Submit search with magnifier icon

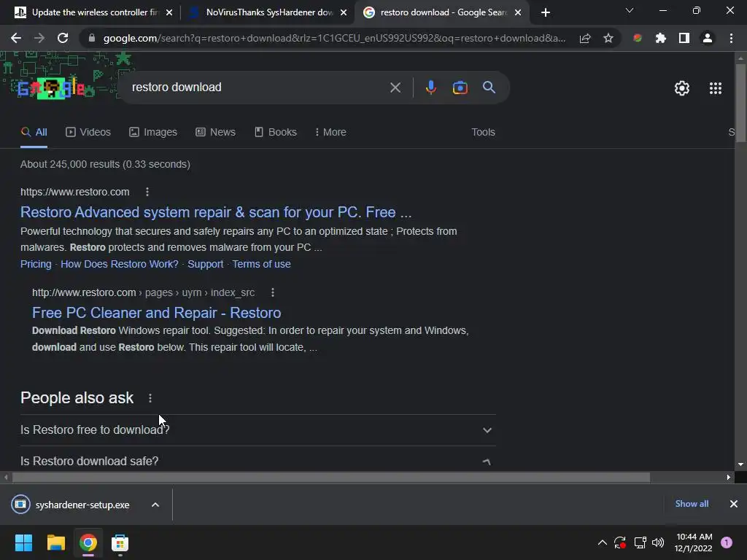coord(489,87)
